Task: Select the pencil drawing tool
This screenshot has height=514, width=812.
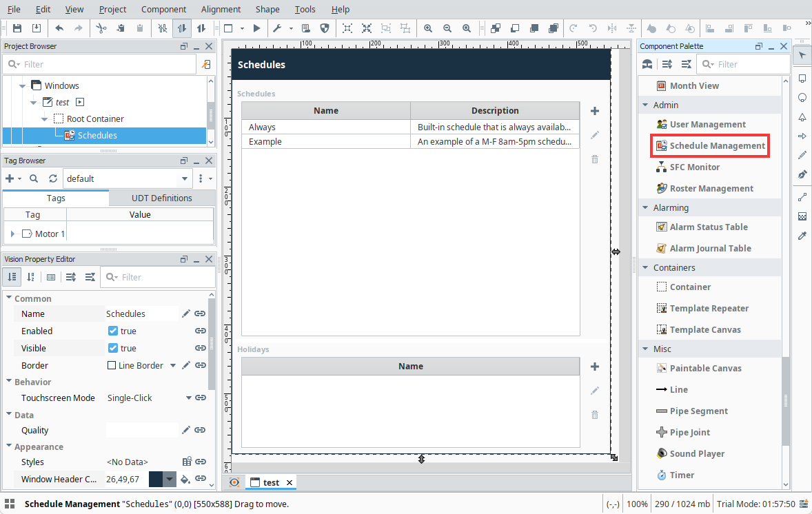Action: 802,155
